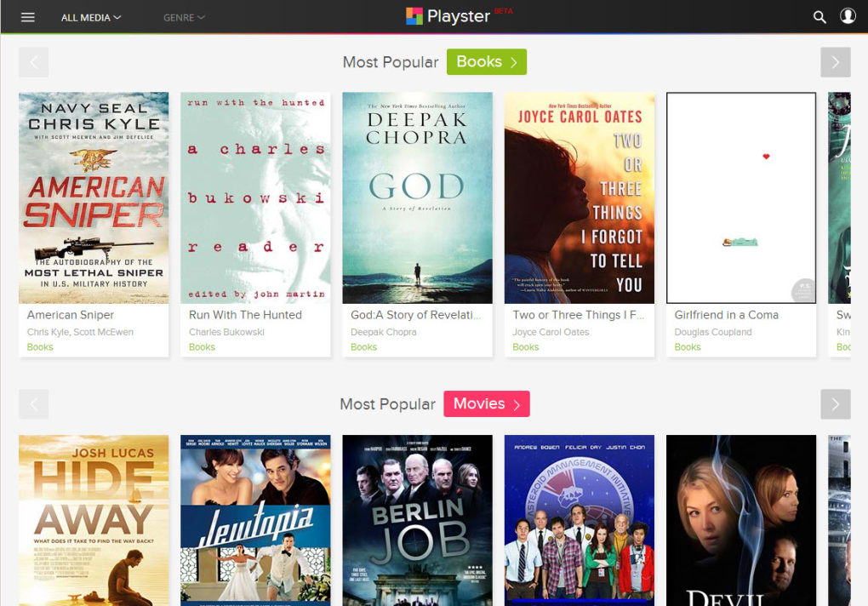The width and height of the screenshot is (868, 606).
Task: Click Books tag under Joyce Carol Oates
Action: [526, 347]
